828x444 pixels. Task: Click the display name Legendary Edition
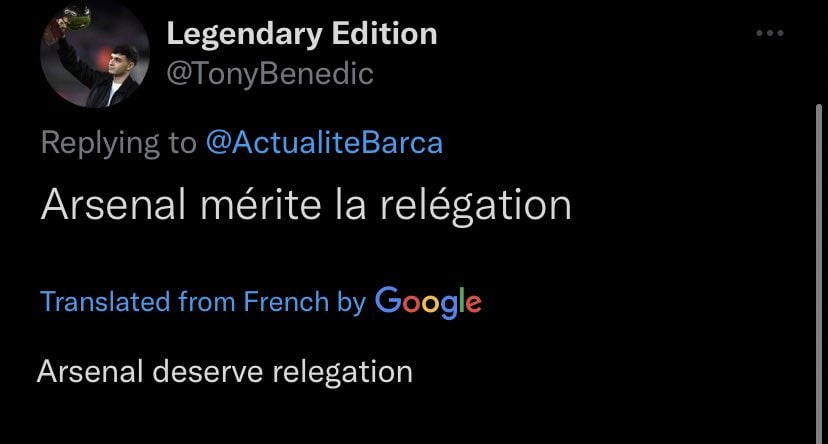coord(301,34)
